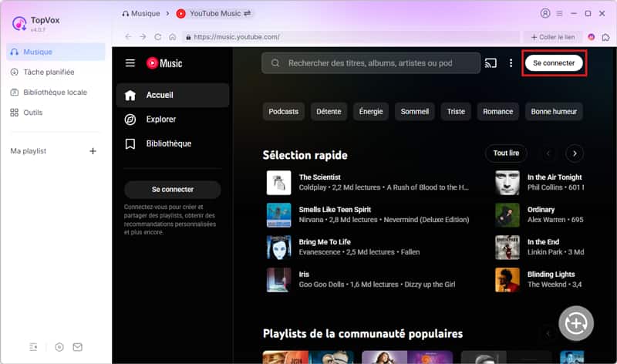Click the round settings icon at sidebar bottom
This screenshot has width=617, height=364.
click(59, 347)
